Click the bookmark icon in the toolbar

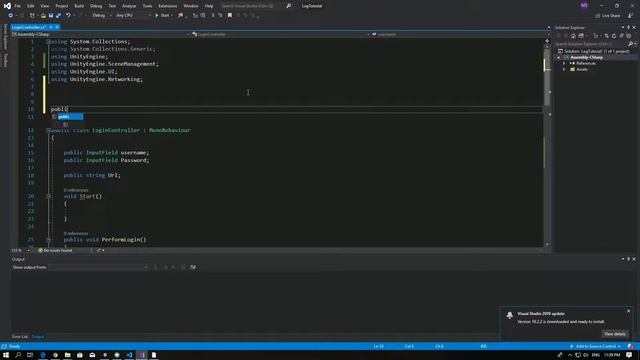[230, 16]
